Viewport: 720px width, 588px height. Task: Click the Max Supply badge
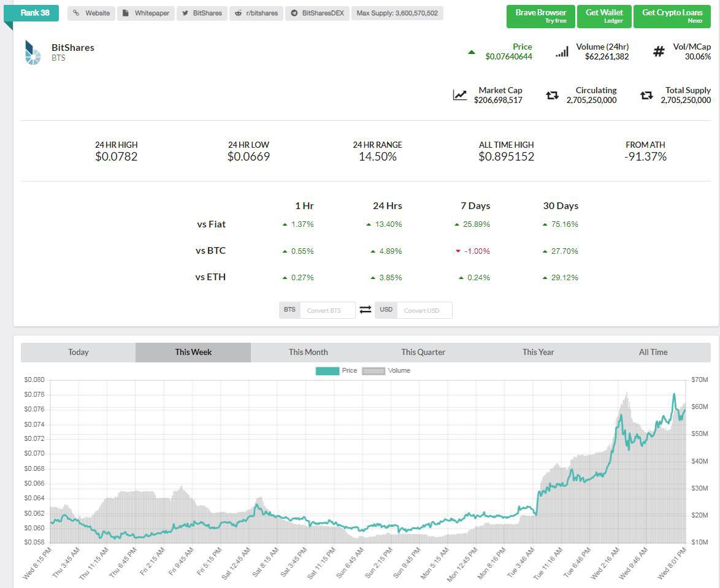click(397, 13)
